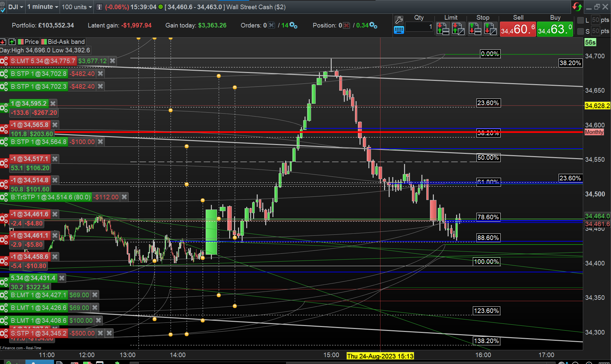611x364 pixels.
Task: Open the trading settings wrench icon
Action: [x=399, y=20]
